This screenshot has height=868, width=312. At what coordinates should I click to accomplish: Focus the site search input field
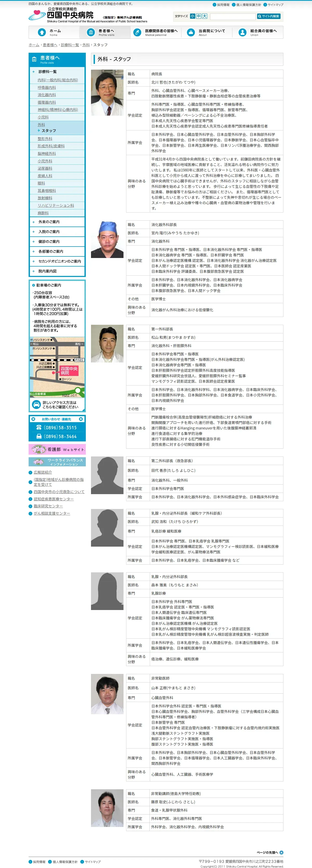[233, 16]
